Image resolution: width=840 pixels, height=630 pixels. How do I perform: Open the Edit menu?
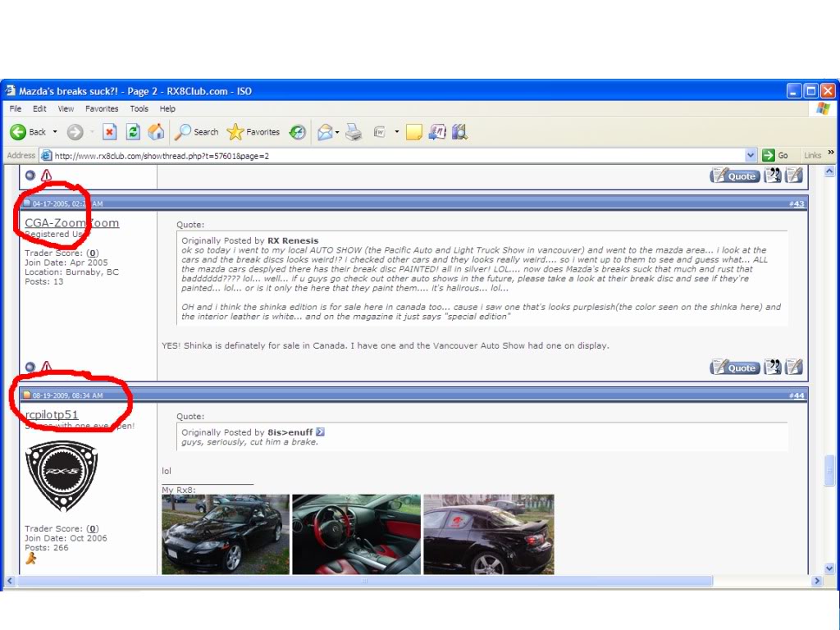(x=39, y=108)
